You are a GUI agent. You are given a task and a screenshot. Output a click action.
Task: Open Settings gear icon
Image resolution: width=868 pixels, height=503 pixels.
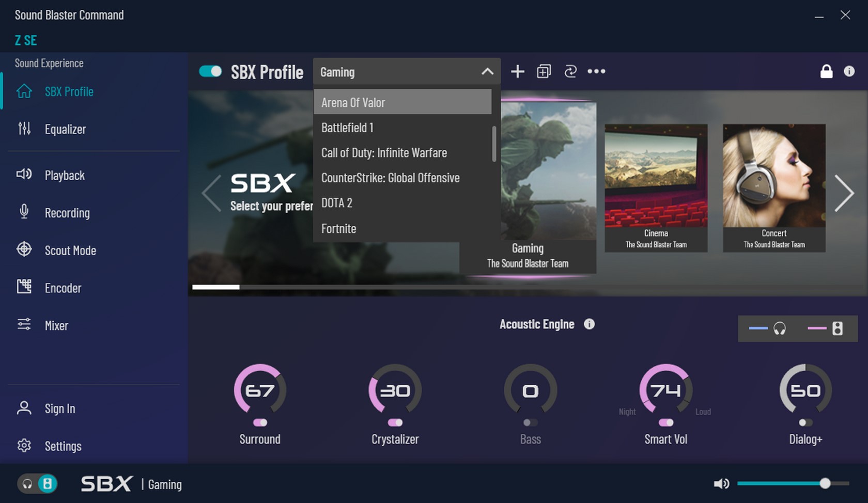(24, 445)
